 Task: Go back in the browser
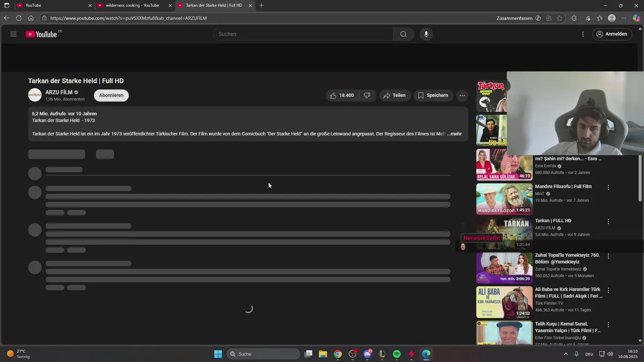(7, 18)
